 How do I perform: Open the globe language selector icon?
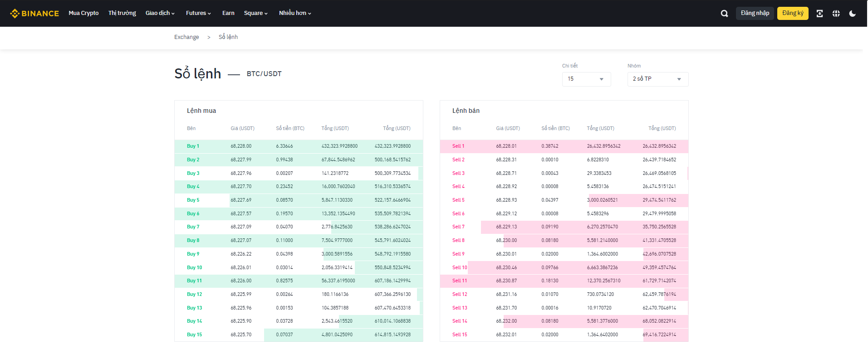(836, 14)
